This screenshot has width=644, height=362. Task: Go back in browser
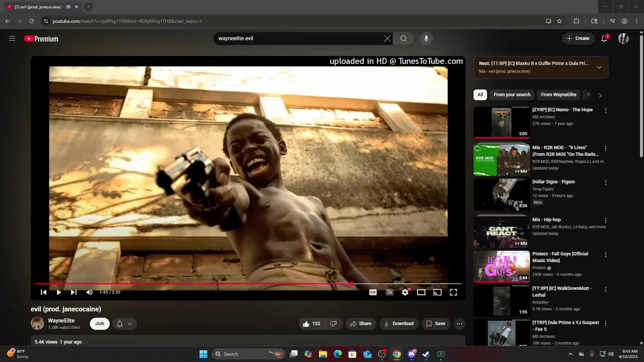tap(7, 21)
